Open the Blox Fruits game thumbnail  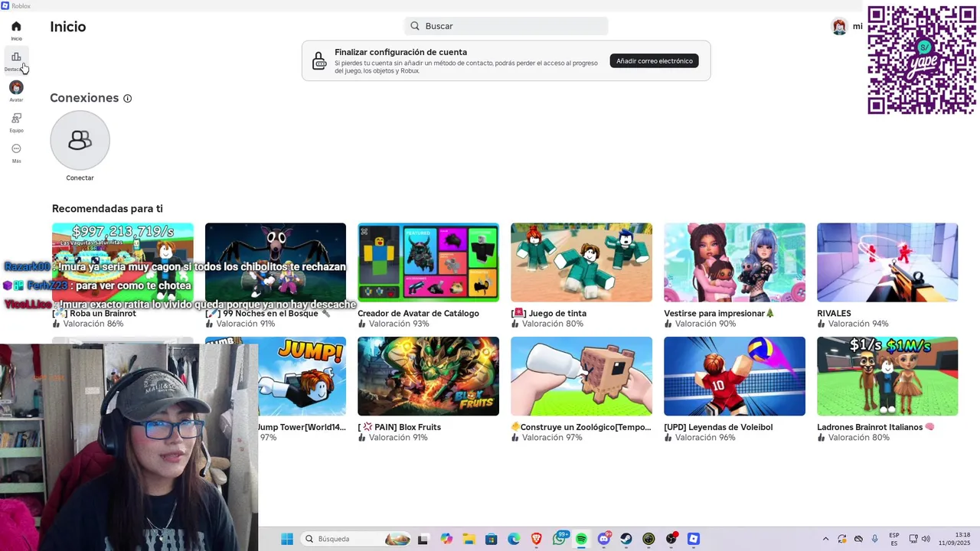coord(428,377)
